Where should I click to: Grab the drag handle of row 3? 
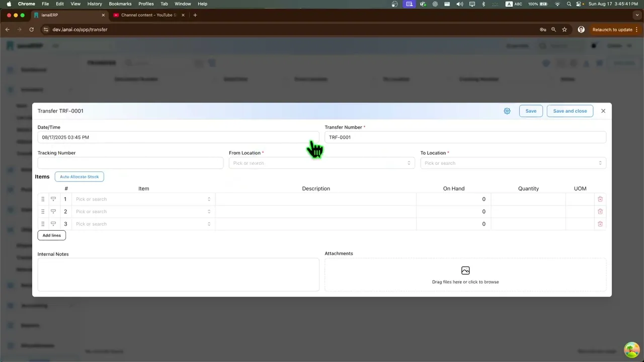[x=43, y=224]
